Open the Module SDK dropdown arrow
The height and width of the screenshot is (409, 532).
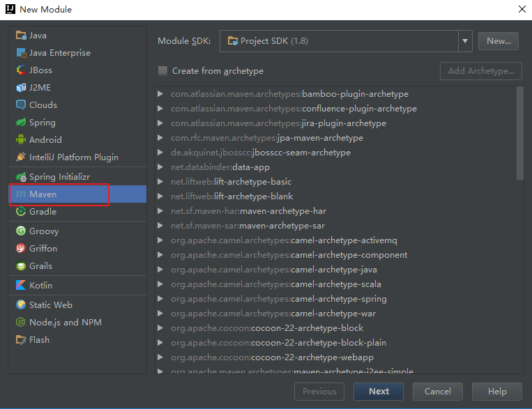pyautogui.click(x=465, y=41)
